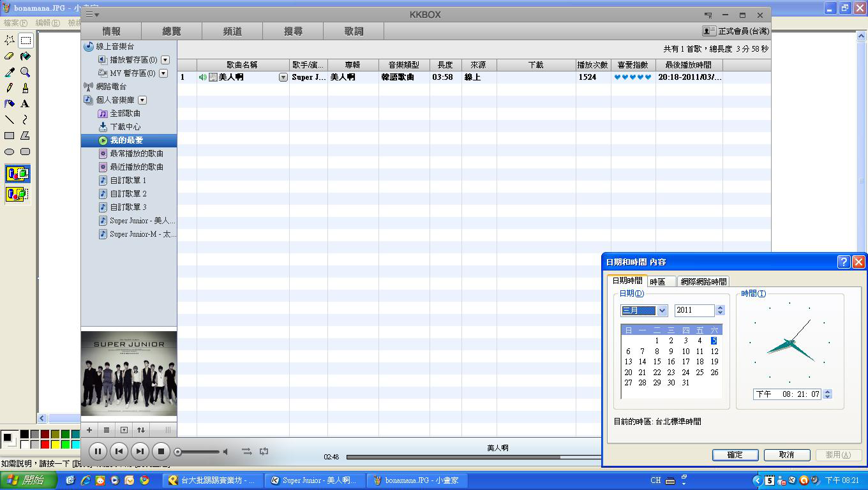The height and width of the screenshot is (490, 868).
Task: Select the Magnifier tool in Paint
Action: click(25, 72)
